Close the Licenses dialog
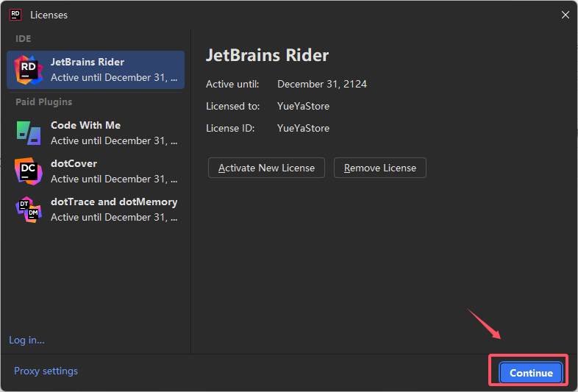 tap(565, 15)
